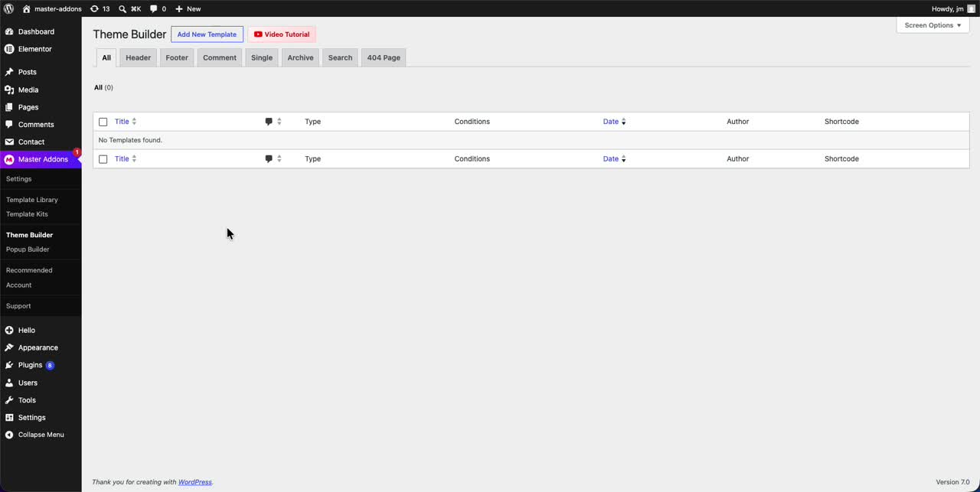The image size is (980, 492).
Task: Click the Date column link in the header
Action: point(610,122)
